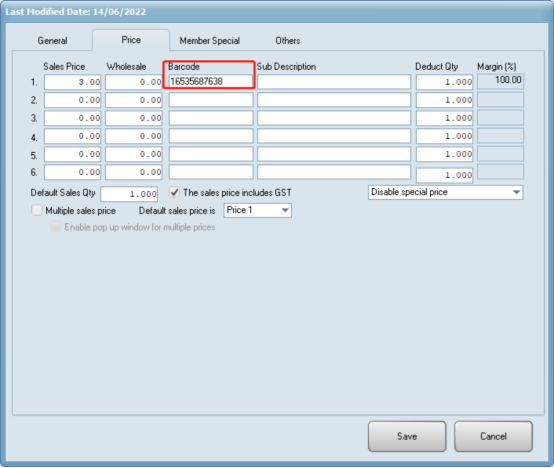Open the Price tab
Viewport: 554px width, 468px height.
(x=131, y=40)
